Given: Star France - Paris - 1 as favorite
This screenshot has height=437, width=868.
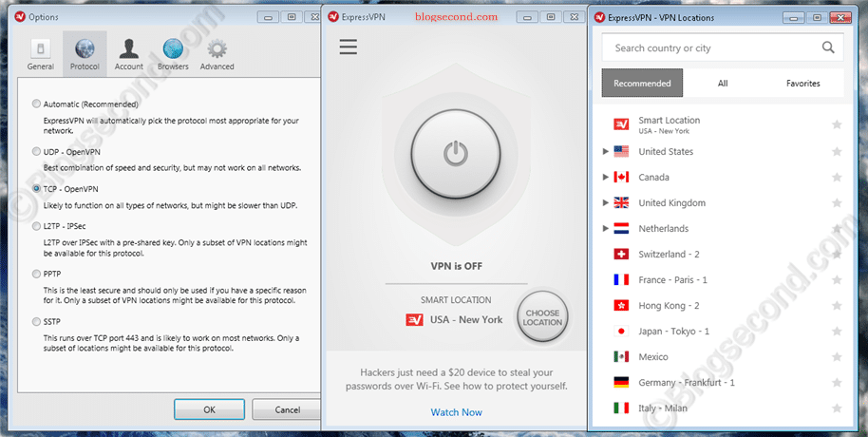Looking at the screenshot, I should [837, 279].
